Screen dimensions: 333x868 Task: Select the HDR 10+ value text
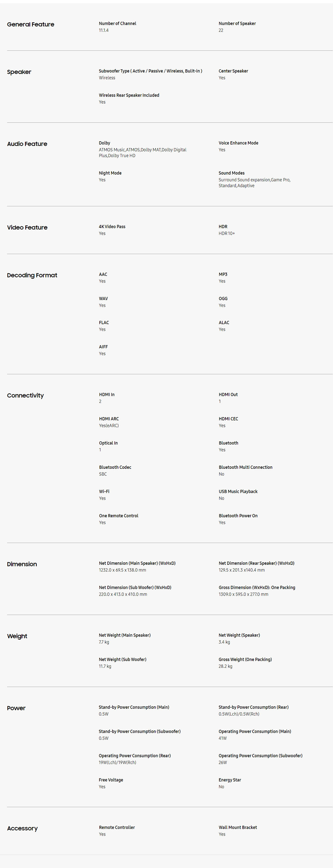(227, 234)
